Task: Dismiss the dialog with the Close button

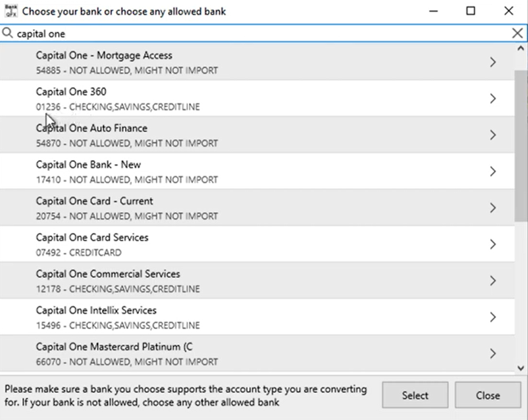Action: tap(487, 395)
